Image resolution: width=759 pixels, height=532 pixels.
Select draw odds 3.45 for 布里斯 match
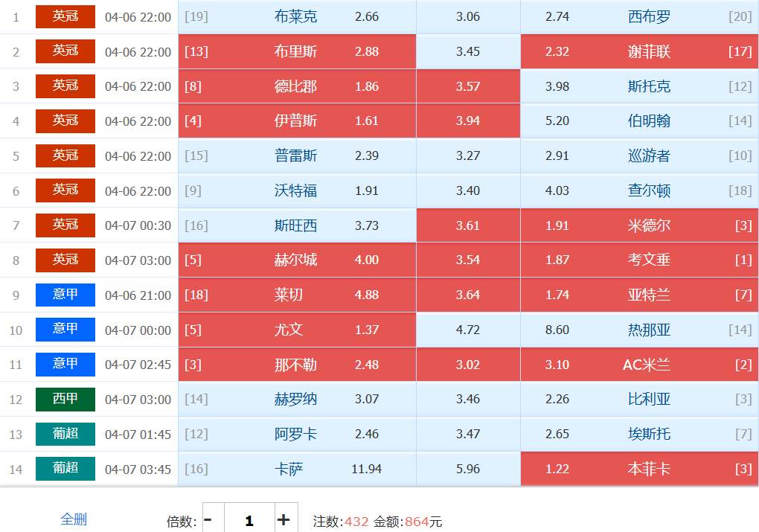[468, 51]
